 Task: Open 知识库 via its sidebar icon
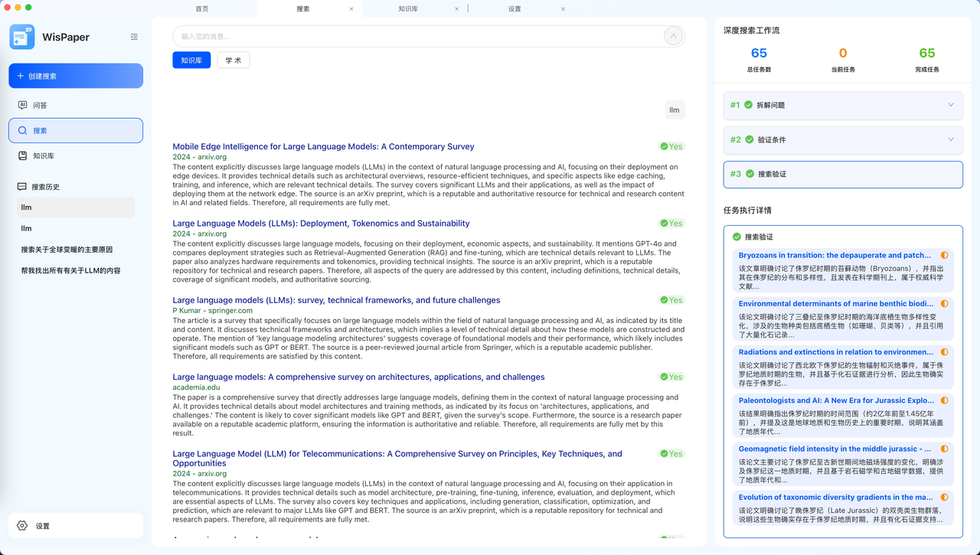tap(23, 155)
